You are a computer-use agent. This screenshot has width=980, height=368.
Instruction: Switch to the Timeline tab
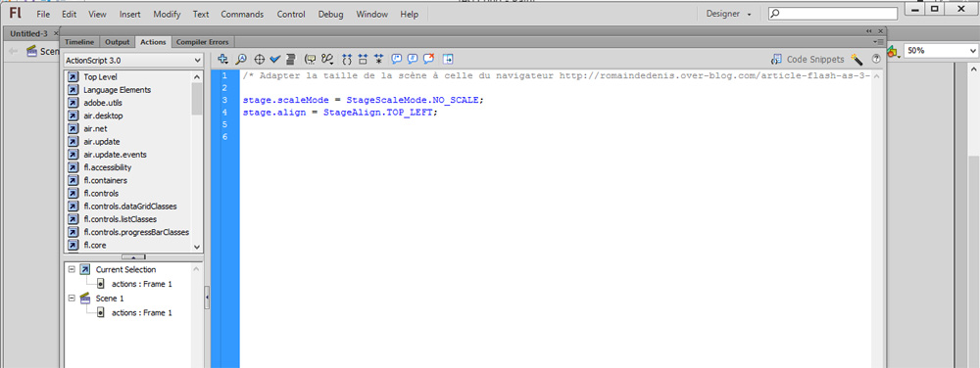point(79,42)
